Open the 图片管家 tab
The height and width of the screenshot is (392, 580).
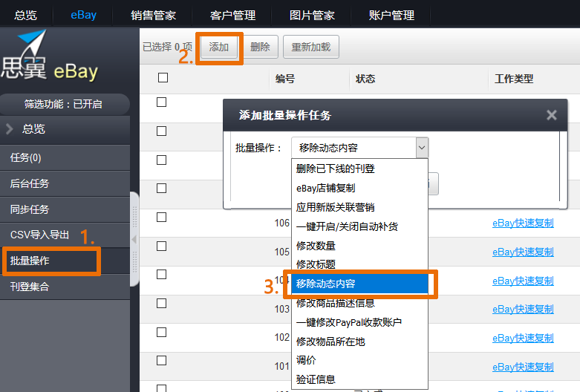[x=312, y=15]
